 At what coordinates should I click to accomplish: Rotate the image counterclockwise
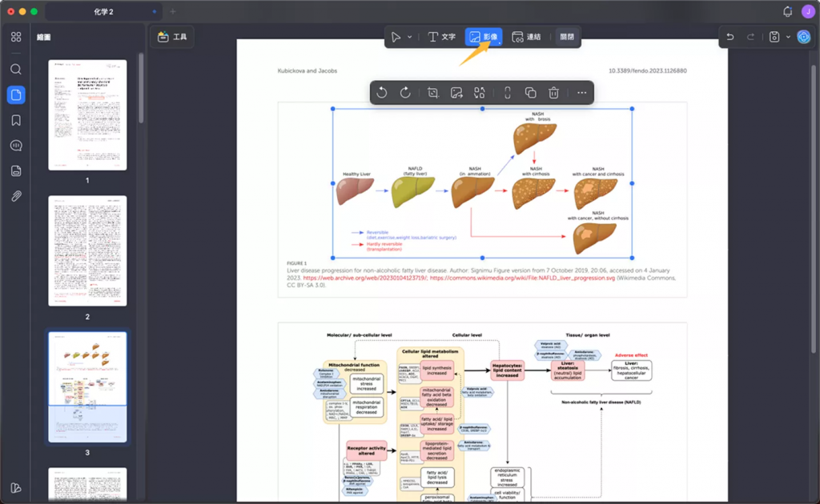(382, 93)
